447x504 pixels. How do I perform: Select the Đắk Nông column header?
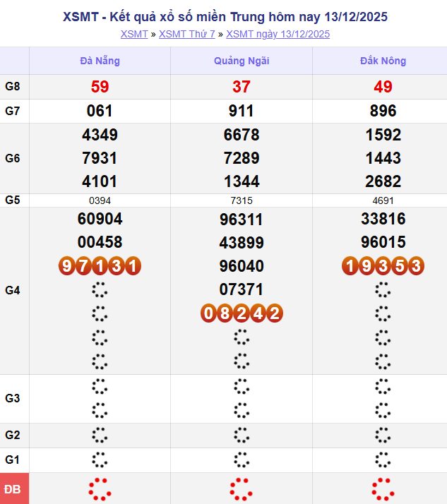click(x=383, y=61)
